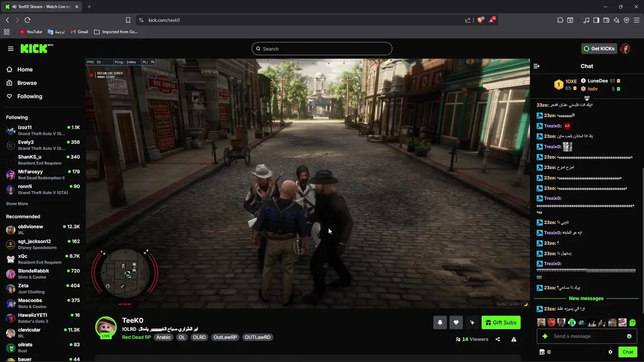Click the 14 Viewers count
644x362 pixels.
pos(472,339)
